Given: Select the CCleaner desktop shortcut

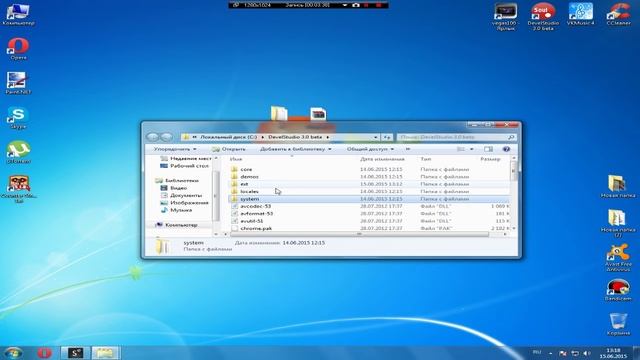Looking at the screenshot, I should (x=619, y=14).
